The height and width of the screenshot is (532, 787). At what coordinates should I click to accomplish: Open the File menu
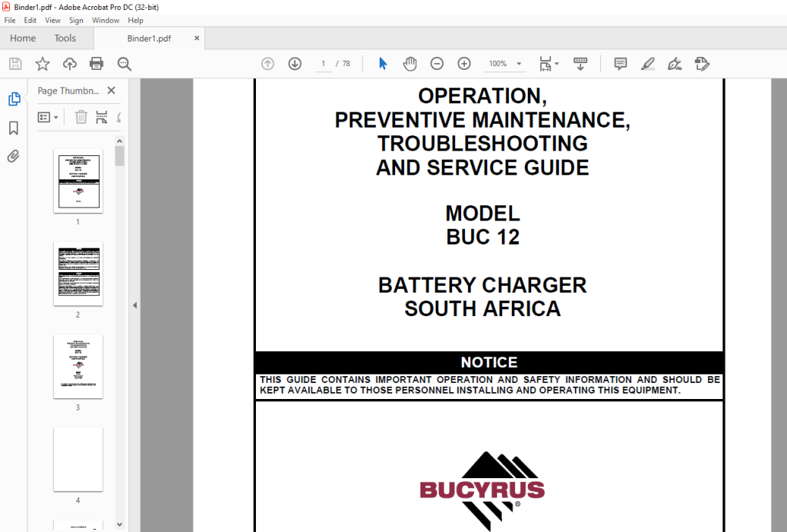pyautogui.click(x=10, y=20)
